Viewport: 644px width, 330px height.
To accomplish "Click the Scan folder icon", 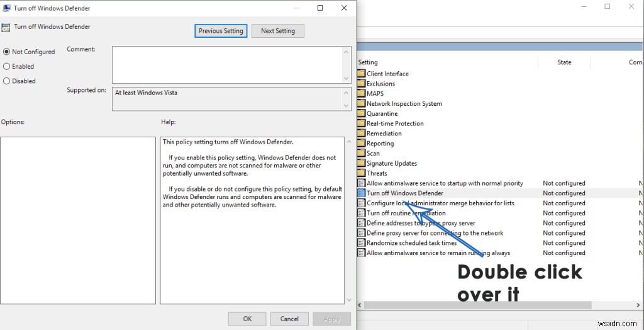I will pos(361,153).
